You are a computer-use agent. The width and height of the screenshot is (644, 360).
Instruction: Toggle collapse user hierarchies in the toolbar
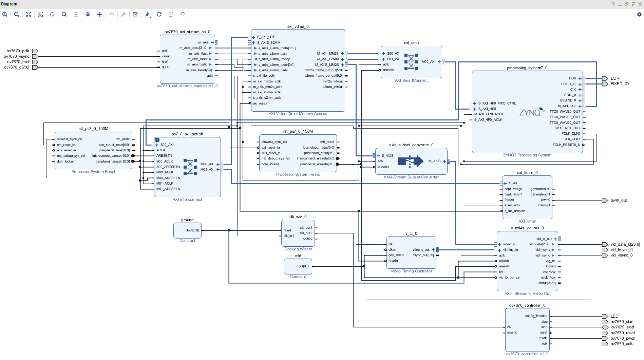76,14
